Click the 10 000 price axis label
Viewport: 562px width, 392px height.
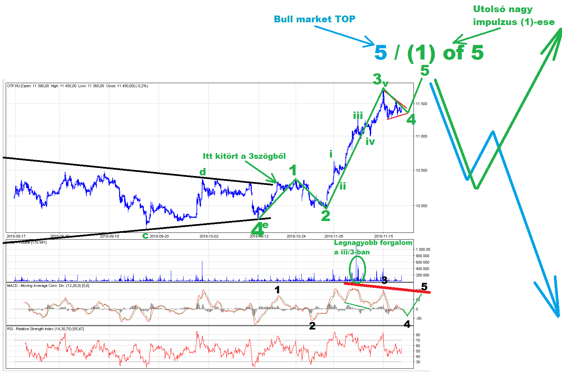coord(421,206)
